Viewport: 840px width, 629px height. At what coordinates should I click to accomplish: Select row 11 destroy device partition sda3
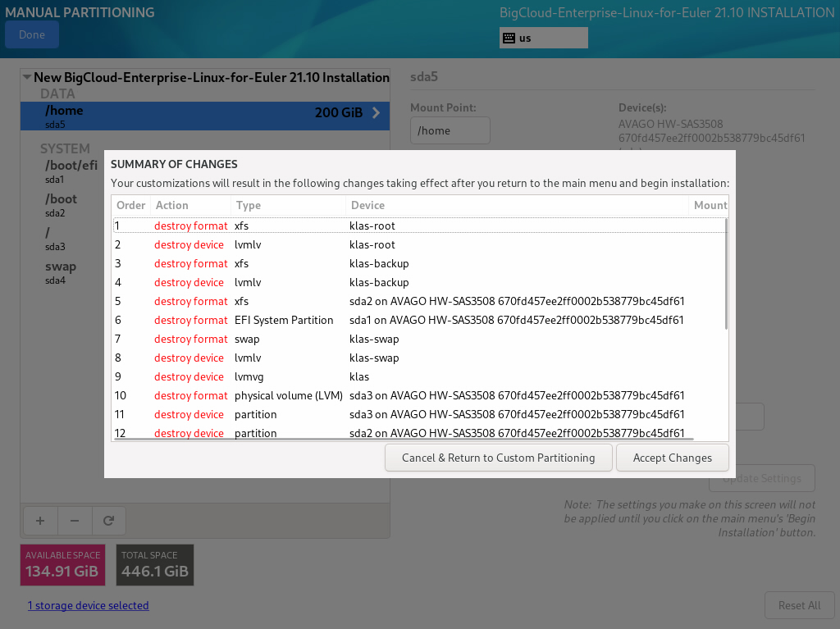coord(419,414)
